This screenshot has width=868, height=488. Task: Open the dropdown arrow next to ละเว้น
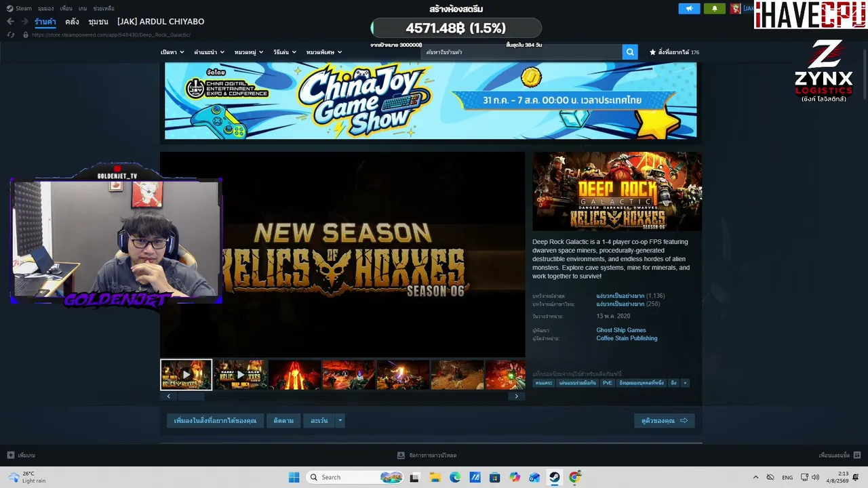(x=340, y=421)
